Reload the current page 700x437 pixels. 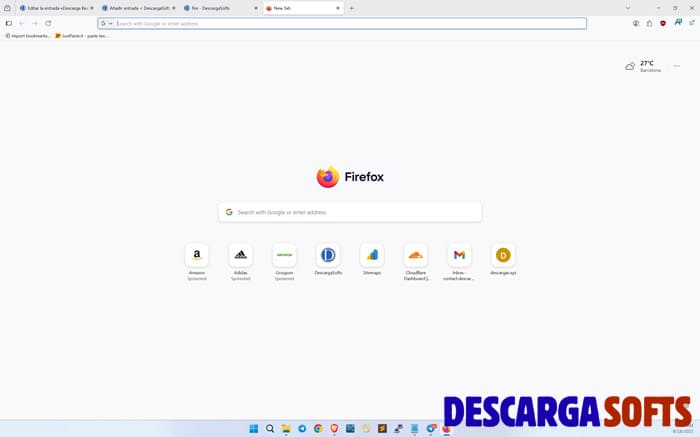click(48, 23)
